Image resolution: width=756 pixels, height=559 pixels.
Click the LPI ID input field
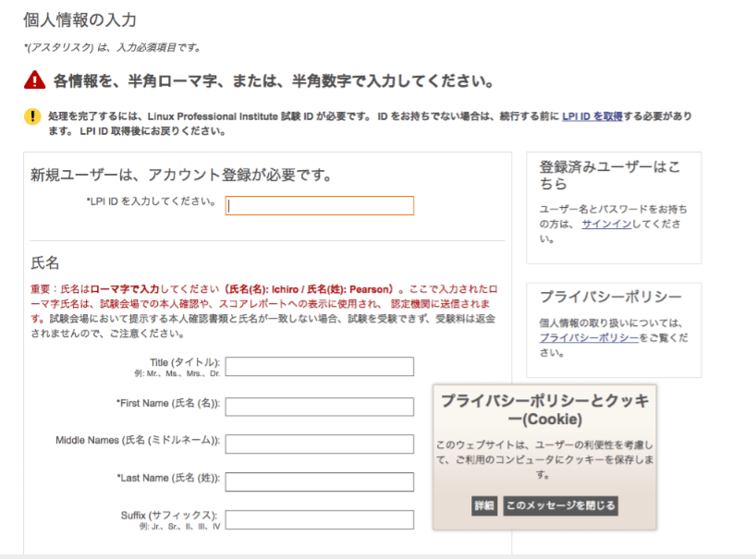[319, 205]
